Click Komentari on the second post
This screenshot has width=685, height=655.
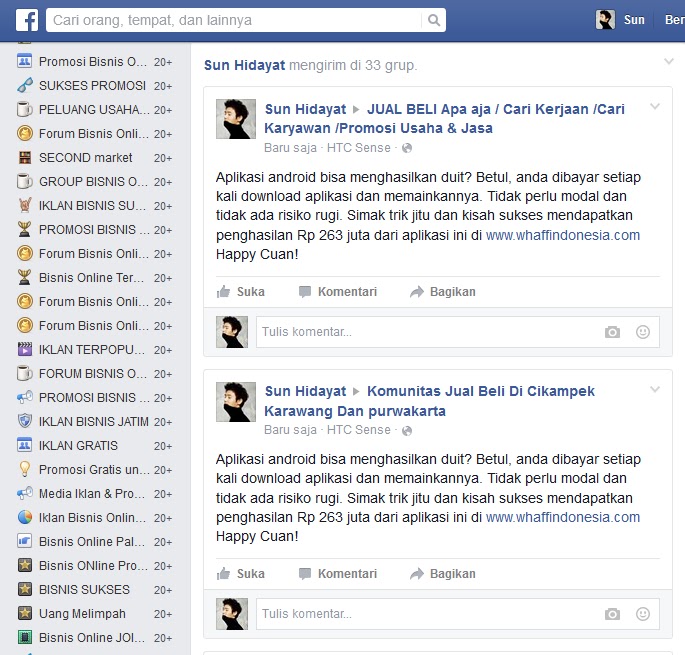[x=338, y=573]
